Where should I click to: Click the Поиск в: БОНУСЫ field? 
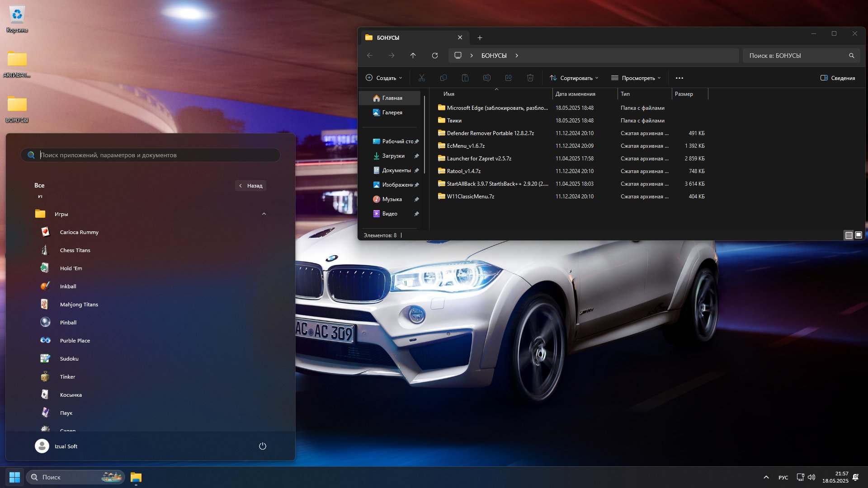click(x=801, y=56)
